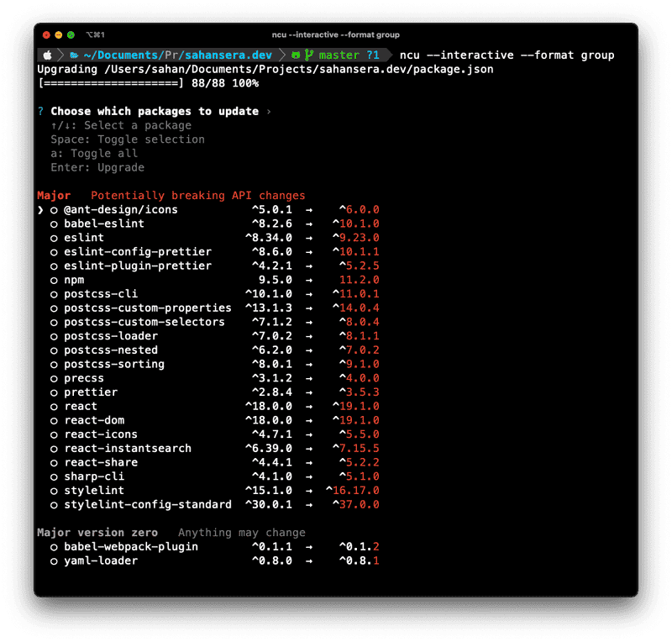Click the 88/88 100% progress bar
The width and height of the screenshot is (672, 642).
[149, 83]
